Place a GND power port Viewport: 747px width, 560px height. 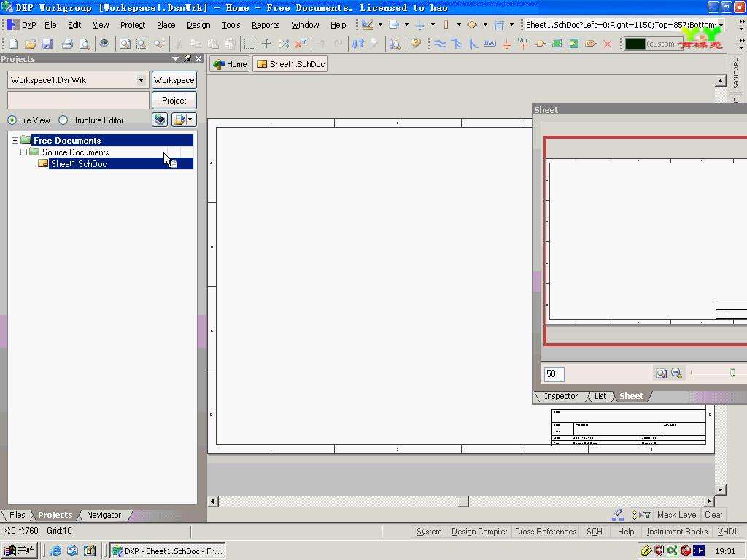507,44
